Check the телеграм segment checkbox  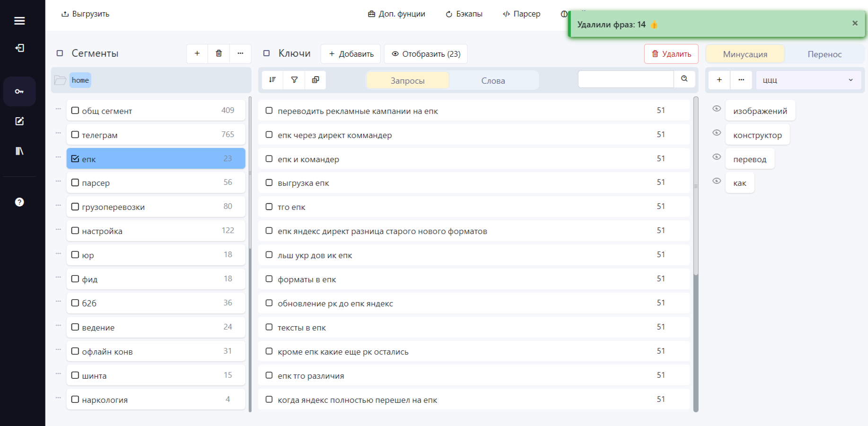[x=75, y=134]
